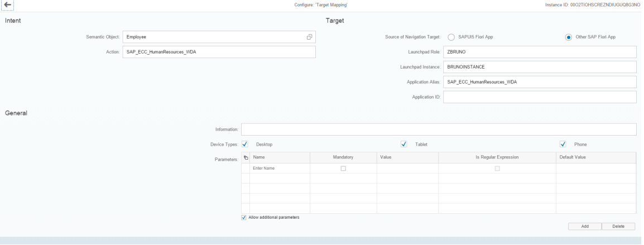Click the Default Value column header

(x=595, y=158)
